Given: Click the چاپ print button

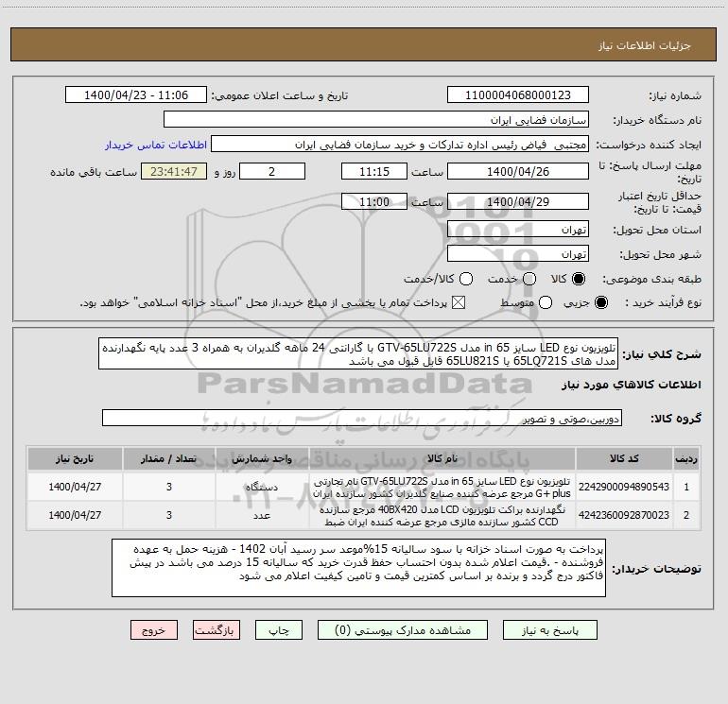Looking at the screenshot, I should coord(279,630).
